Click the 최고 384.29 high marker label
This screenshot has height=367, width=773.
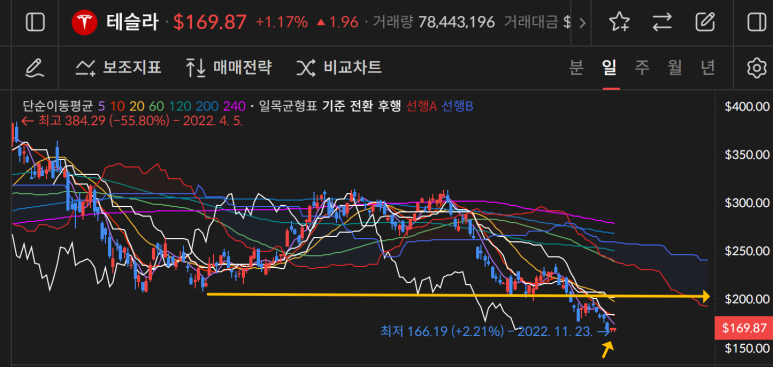[132, 121]
